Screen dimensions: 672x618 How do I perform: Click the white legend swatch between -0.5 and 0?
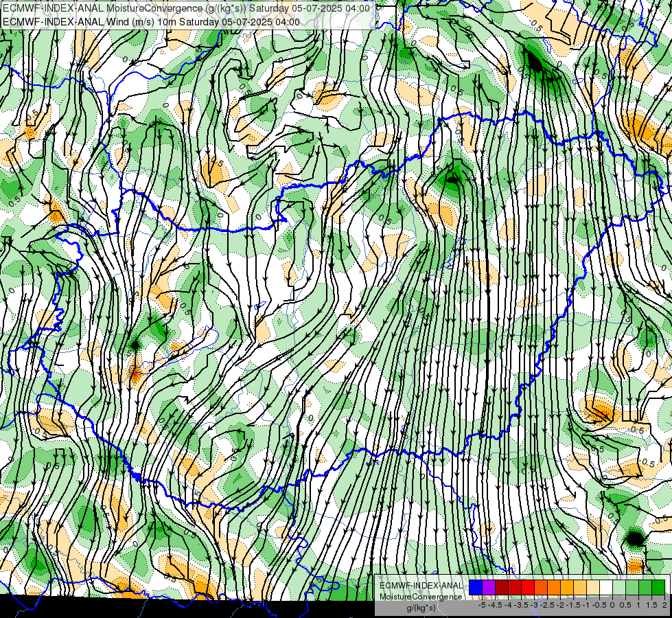[x=606, y=587]
